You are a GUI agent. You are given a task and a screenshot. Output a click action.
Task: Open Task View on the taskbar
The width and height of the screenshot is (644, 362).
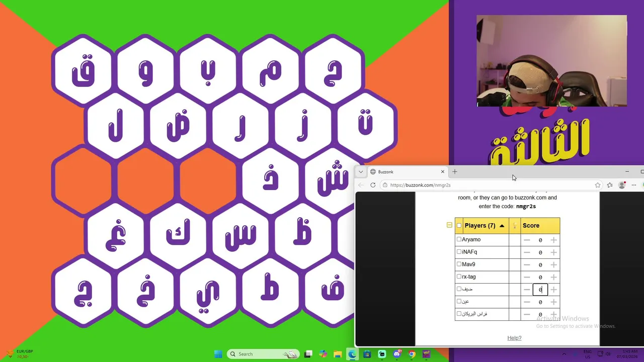pos(308,354)
